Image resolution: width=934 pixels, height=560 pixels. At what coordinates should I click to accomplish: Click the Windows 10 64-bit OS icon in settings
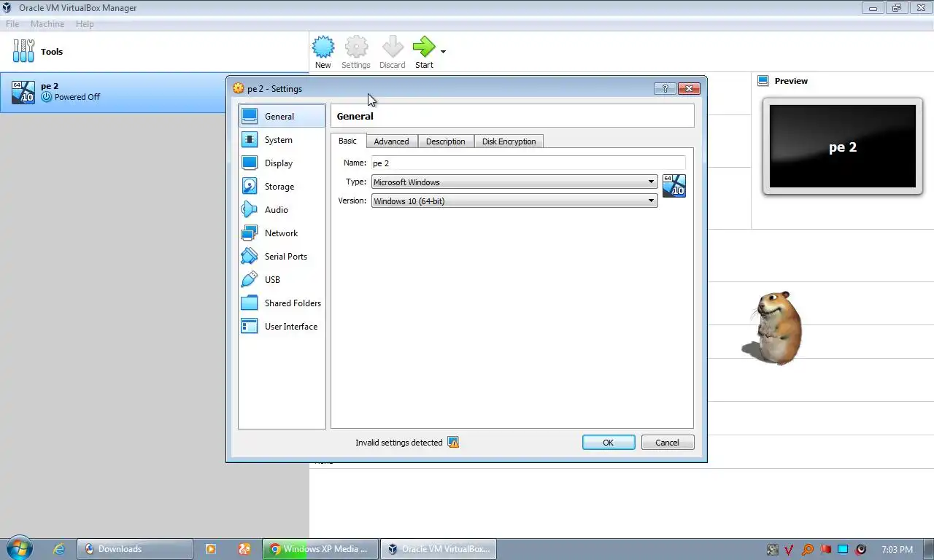pos(674,186)
